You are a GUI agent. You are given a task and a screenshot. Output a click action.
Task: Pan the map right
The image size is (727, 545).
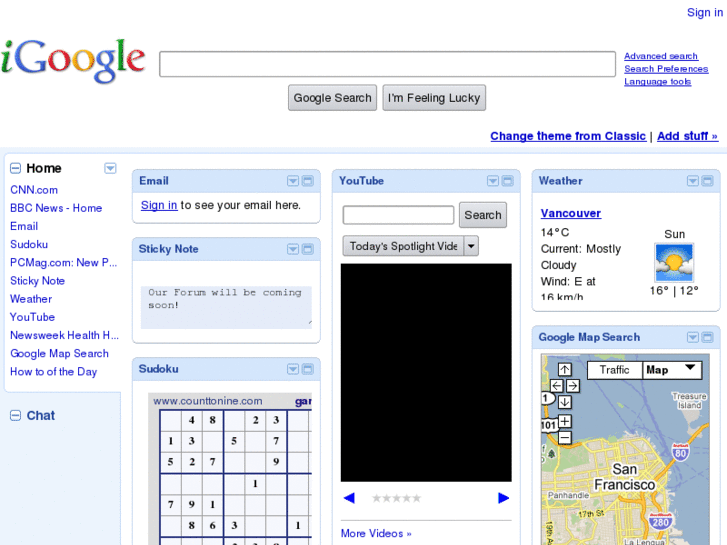[573, 385]
